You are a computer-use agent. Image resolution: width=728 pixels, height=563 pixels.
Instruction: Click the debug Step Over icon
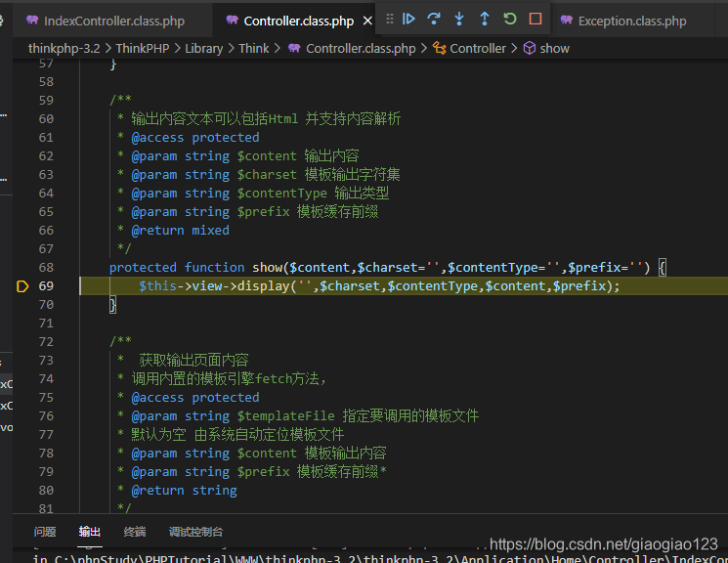(434, 19)
